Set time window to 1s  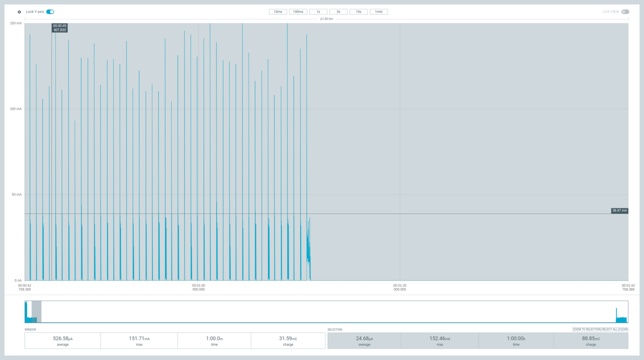pos(318,12)
